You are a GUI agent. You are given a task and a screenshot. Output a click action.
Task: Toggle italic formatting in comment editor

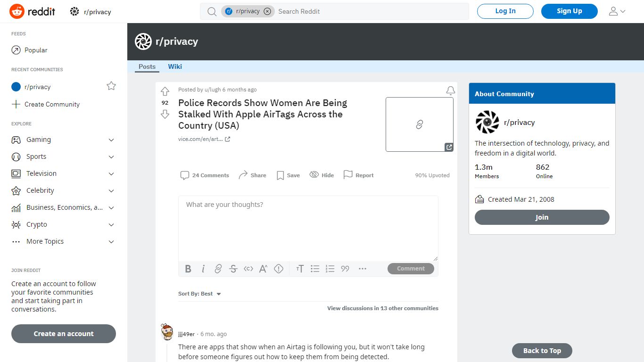tap(203, 269)
